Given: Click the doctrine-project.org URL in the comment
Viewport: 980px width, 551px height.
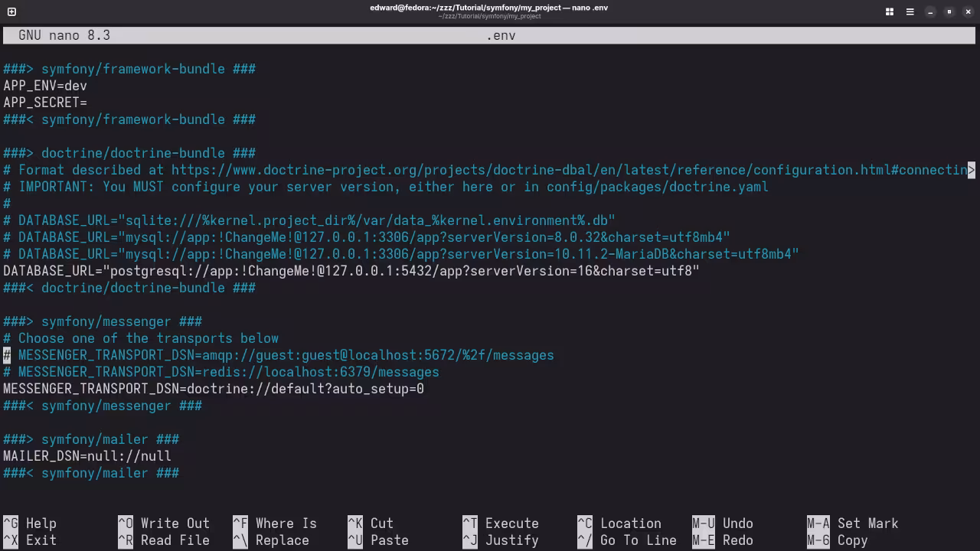Looking at the screenshot, I should pos(570,170).
